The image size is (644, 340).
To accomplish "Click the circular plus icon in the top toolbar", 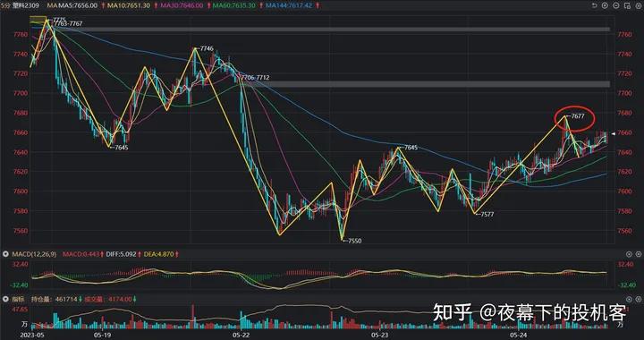I will 605,5.
